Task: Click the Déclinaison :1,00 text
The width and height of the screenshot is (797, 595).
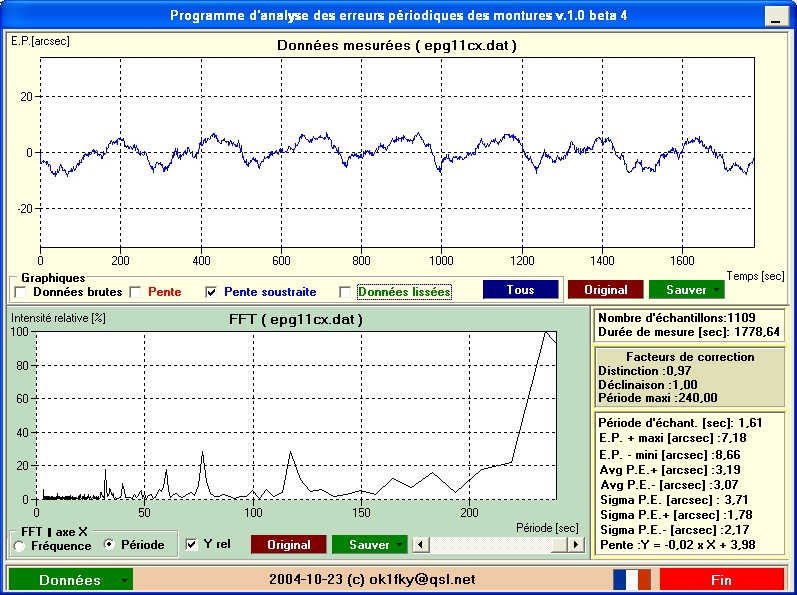Action: [x=648, y=385]
